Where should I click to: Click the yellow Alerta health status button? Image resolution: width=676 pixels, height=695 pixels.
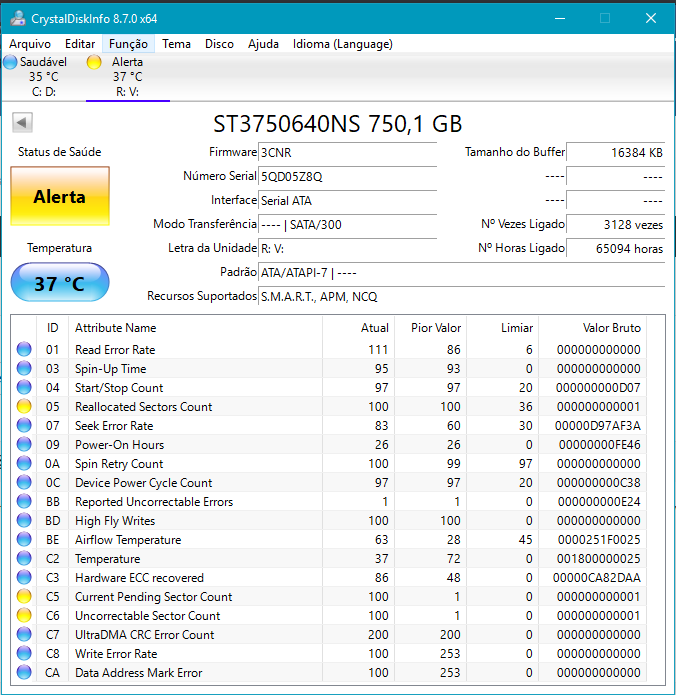click(x=60, y=196)
